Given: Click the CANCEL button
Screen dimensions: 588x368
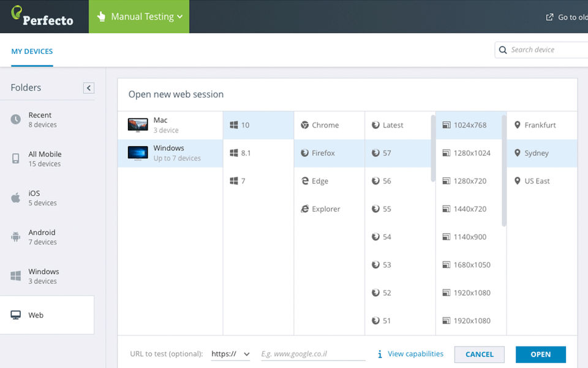Looking at the screenshot, I should pyautogui.click(x=479, y=355).
